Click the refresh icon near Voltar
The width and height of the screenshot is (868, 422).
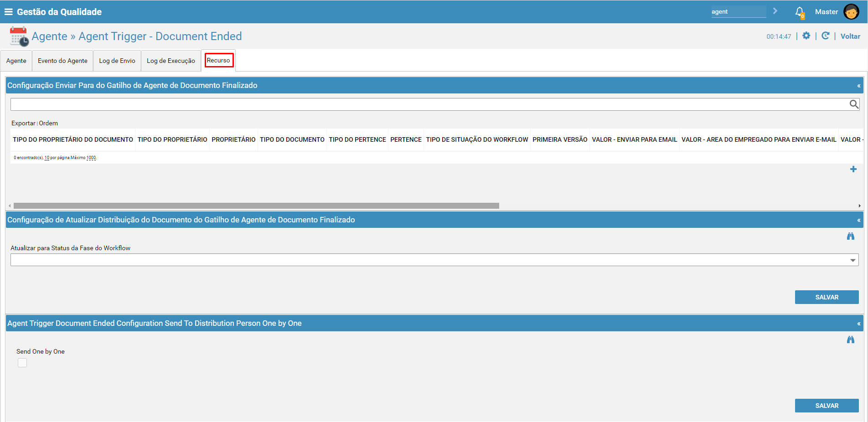pyautogui.click(x=825, y=36)
